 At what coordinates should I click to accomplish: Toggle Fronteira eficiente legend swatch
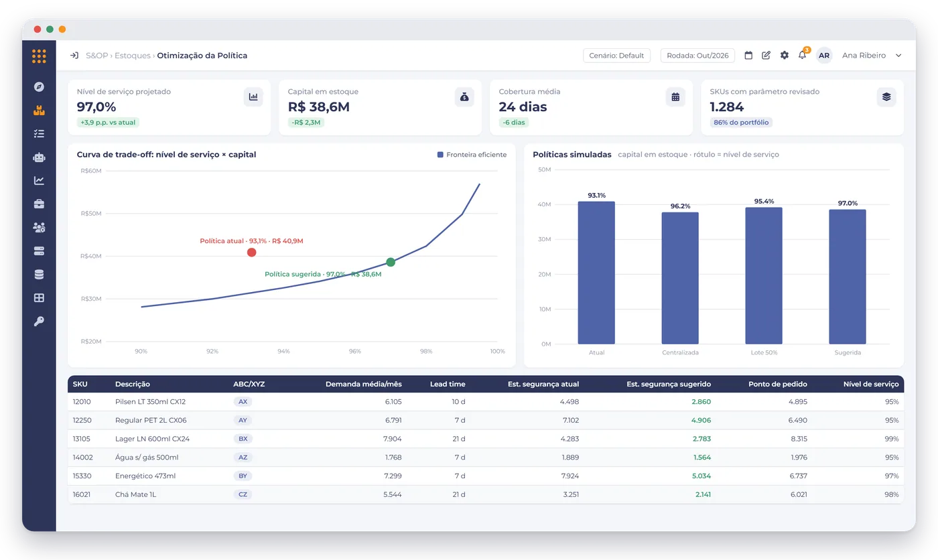(440, 155)
